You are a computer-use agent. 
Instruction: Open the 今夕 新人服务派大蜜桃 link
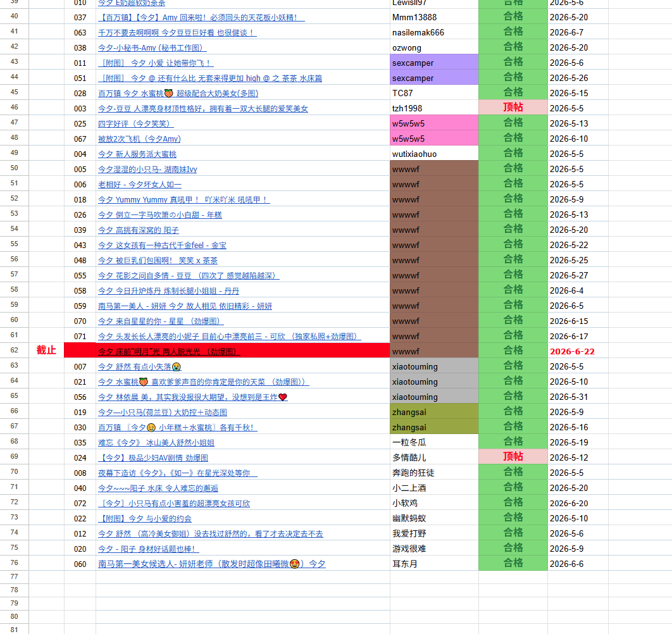coord(137,154)
